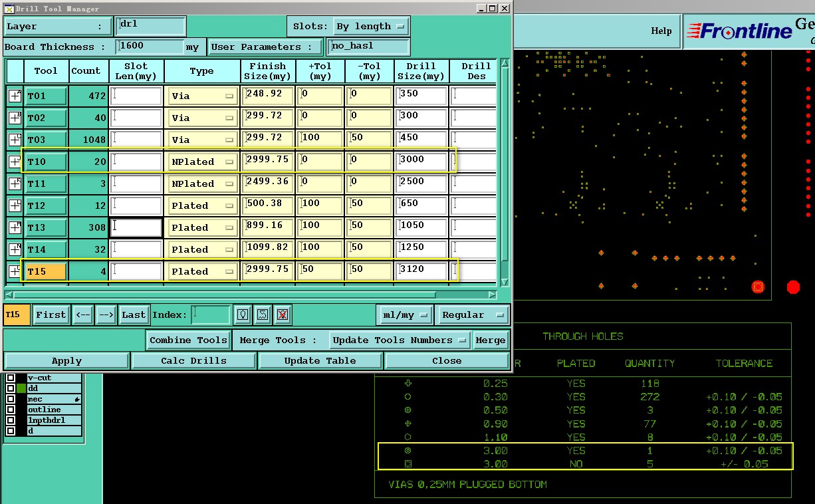Open Update Tools Numbers dropdown
The width and height of the screenshot is (815, 504).
click(x=400, y=340)
